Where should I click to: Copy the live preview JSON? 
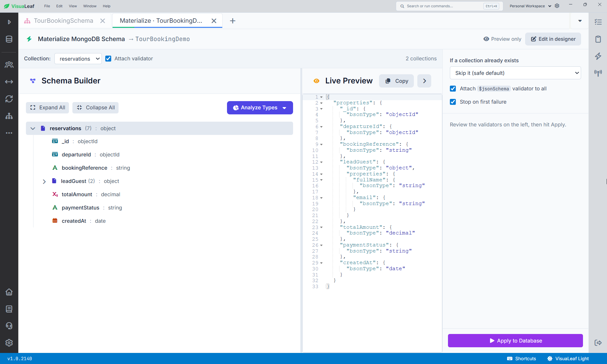click(396, 81)
